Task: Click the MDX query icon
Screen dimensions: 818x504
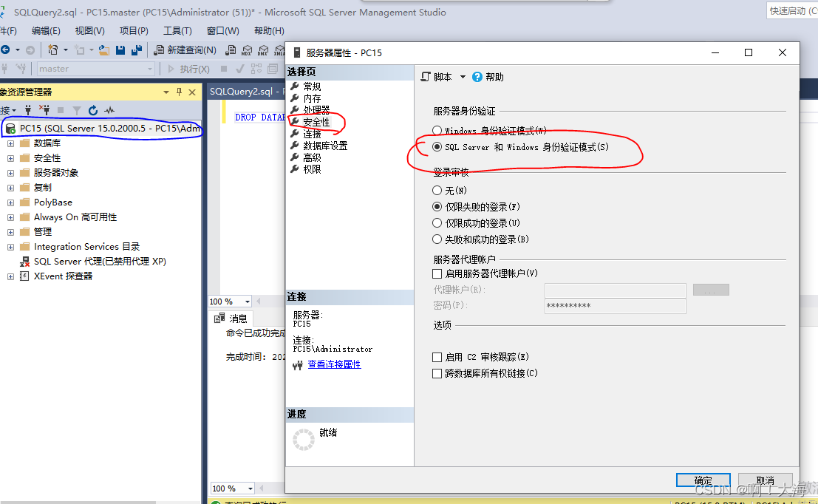Action: [247, 50]
